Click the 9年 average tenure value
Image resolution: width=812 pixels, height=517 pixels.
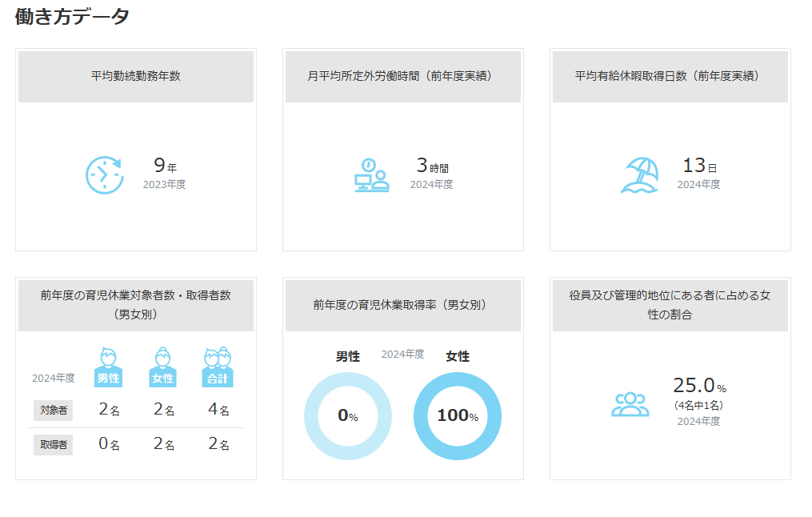(x=164, y=166)
